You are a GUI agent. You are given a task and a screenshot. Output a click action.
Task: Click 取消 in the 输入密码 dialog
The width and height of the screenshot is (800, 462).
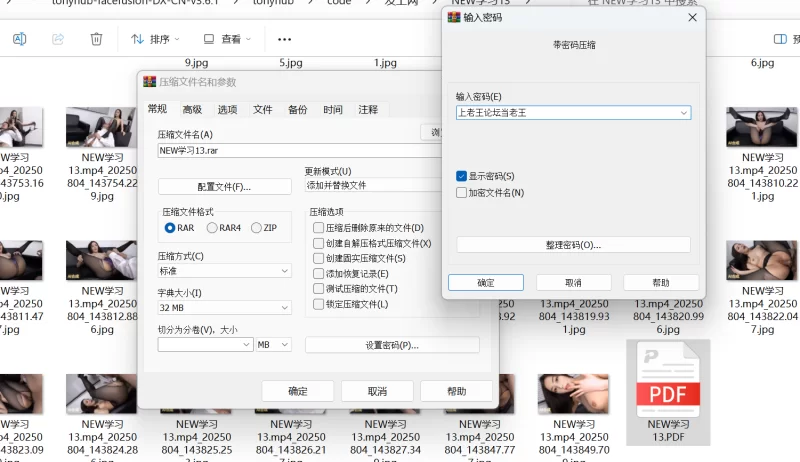[x=573, y=283]
